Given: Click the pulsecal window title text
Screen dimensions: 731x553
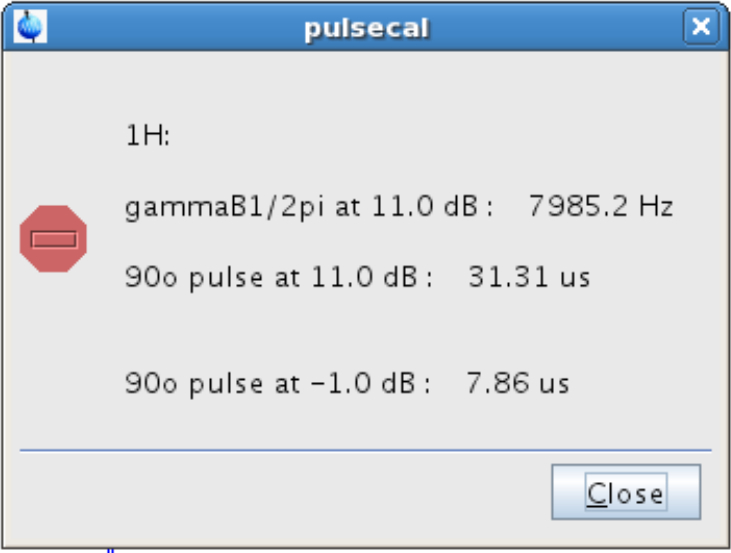Looking at the screenshot, I should [366, 28].
